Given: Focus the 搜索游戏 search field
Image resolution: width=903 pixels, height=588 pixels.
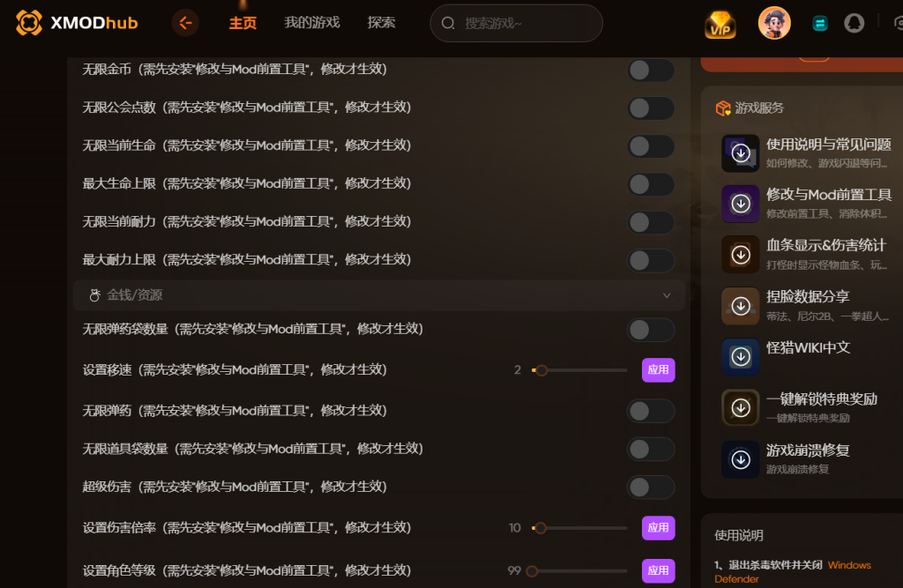Looking at the screenshot, I should pyautogui.click(x=516, y=23).
